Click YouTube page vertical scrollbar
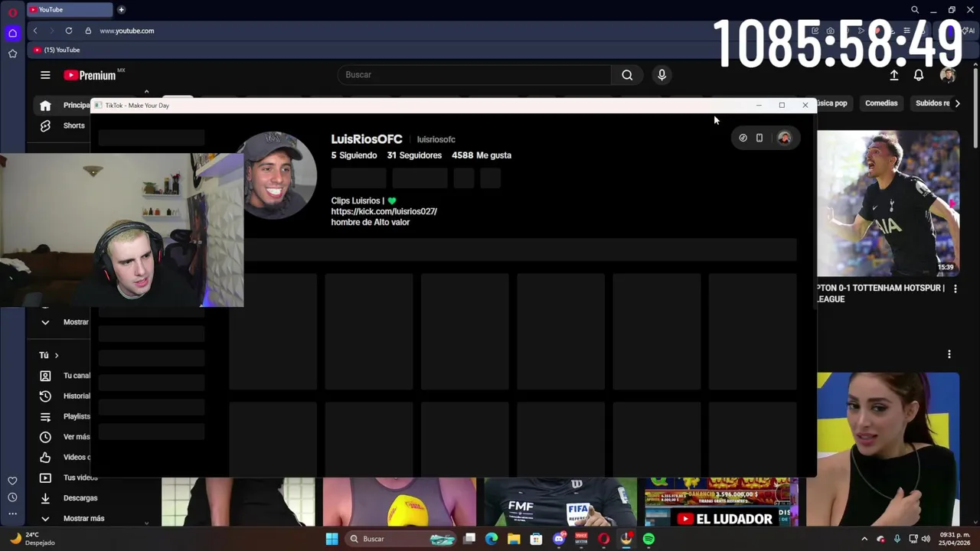980x551 pixels. pos(975,107)
